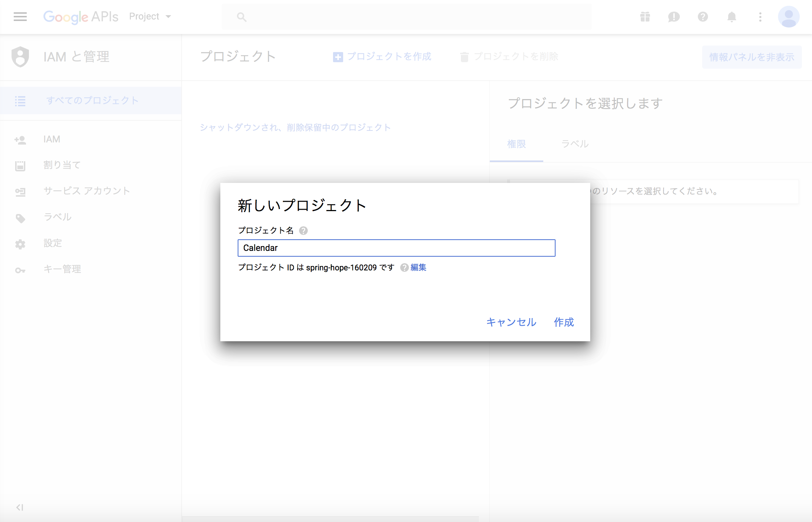This screenshot has width=812, height=522.
Task: Click the help icon next to project ID
Action: [x=405, y=268]
